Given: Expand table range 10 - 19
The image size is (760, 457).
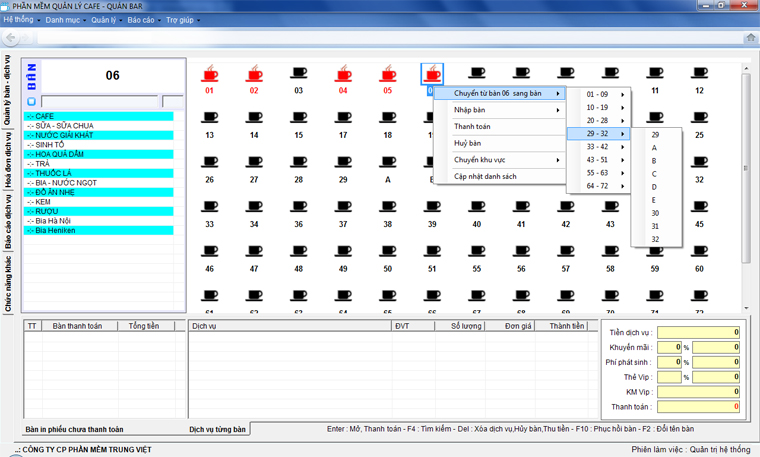Looking at the screenshot, I should click(x=599, y=108).
